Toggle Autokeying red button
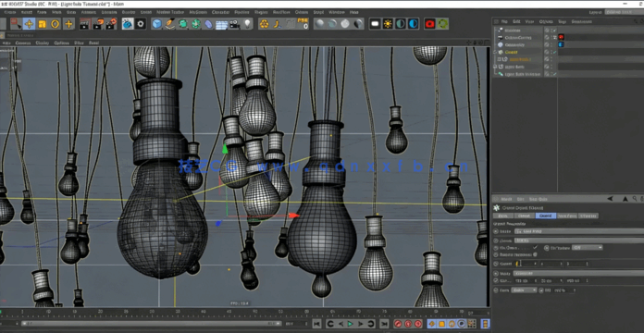 408,324
